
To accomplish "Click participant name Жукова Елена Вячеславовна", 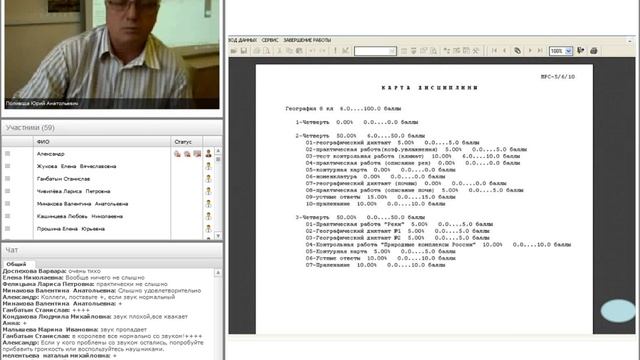I will [76, 166].
